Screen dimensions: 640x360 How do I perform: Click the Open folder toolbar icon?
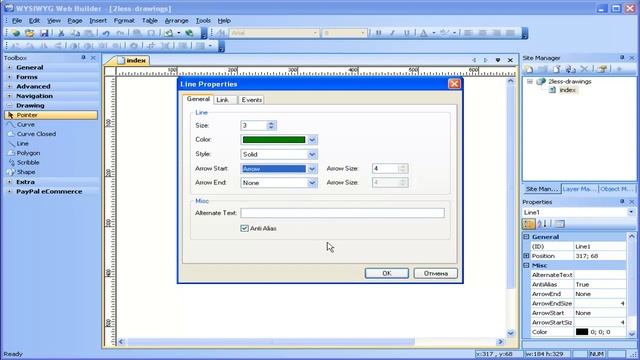29,33
